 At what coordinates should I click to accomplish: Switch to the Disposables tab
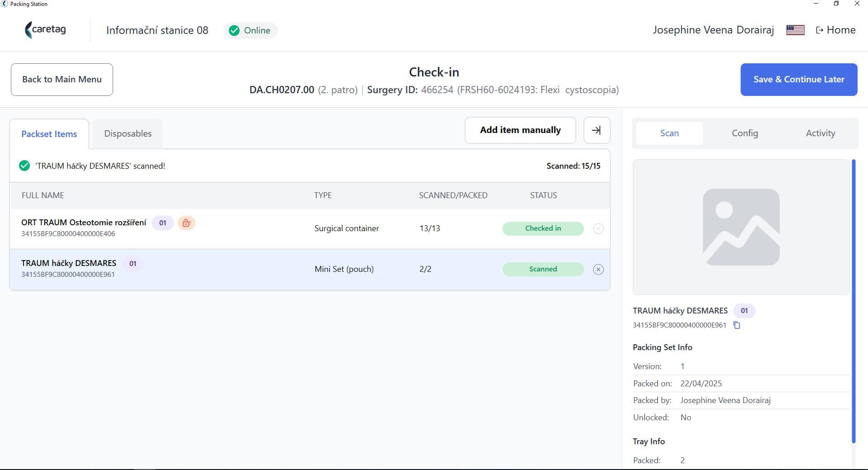(x=128, y=133)
